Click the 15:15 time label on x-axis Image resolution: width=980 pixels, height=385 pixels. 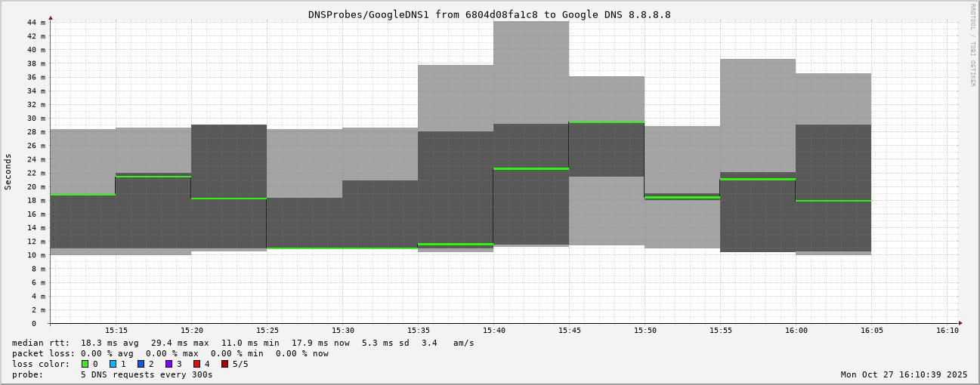pos(116,331)
